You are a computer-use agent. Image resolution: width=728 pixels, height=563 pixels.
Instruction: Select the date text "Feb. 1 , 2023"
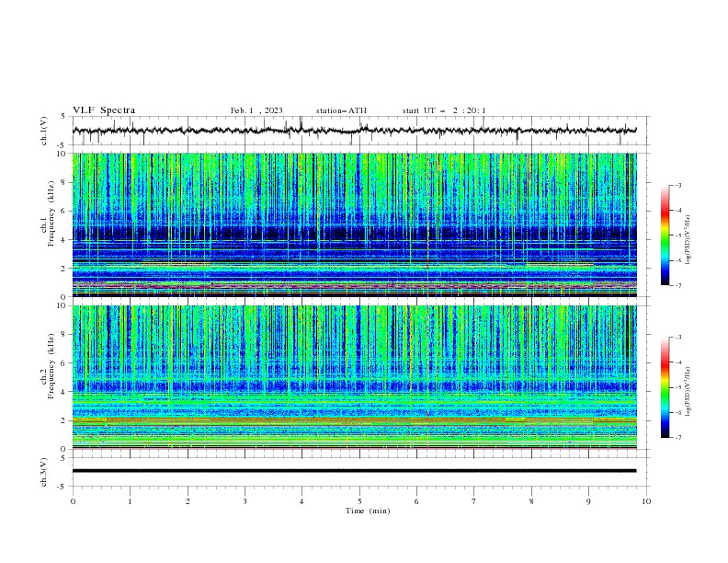(x=256, y=110)
